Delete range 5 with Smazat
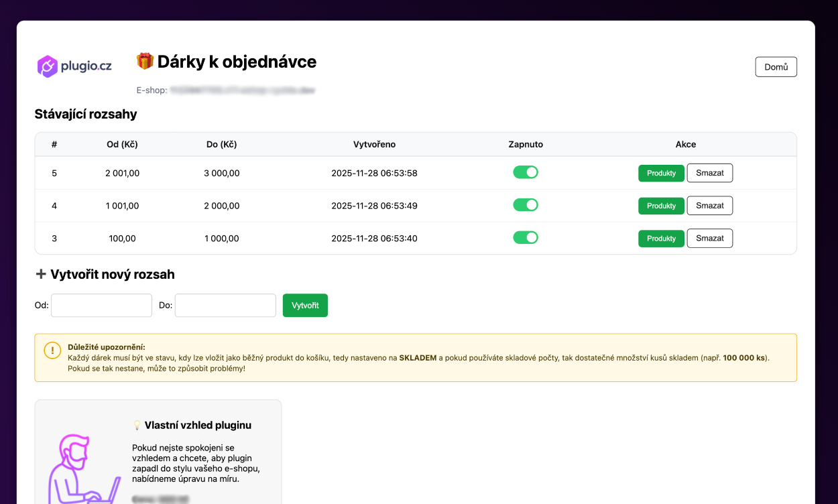This screenshot has width=838, height=504. click(709, 173)
